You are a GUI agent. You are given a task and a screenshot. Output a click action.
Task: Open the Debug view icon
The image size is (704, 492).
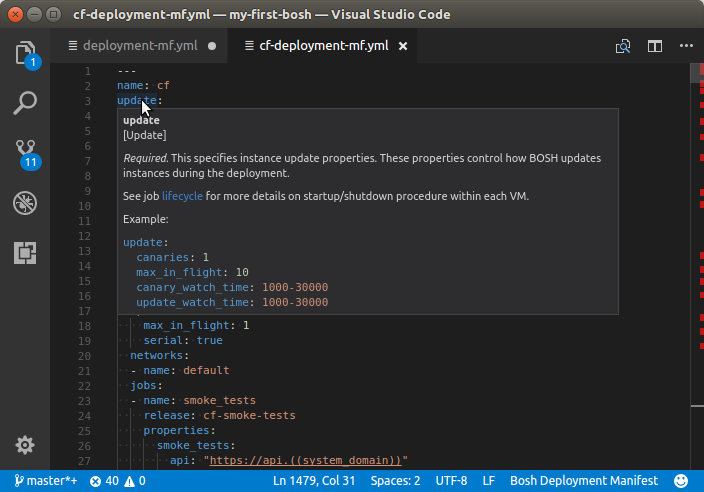(25, 203)
